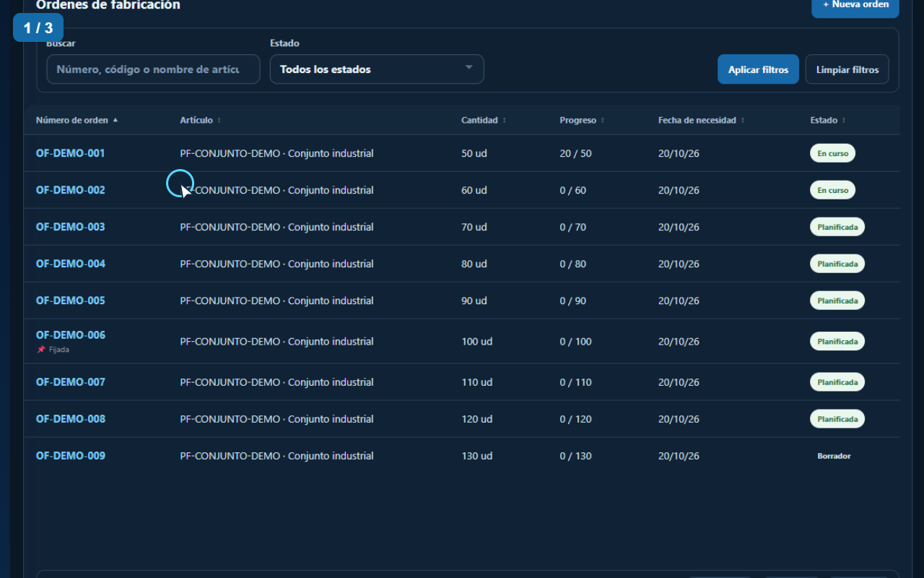Click the 'En curso' badge for OF-DEMO-002
Screen dimensions: 924x578
[x=832, y=190]
